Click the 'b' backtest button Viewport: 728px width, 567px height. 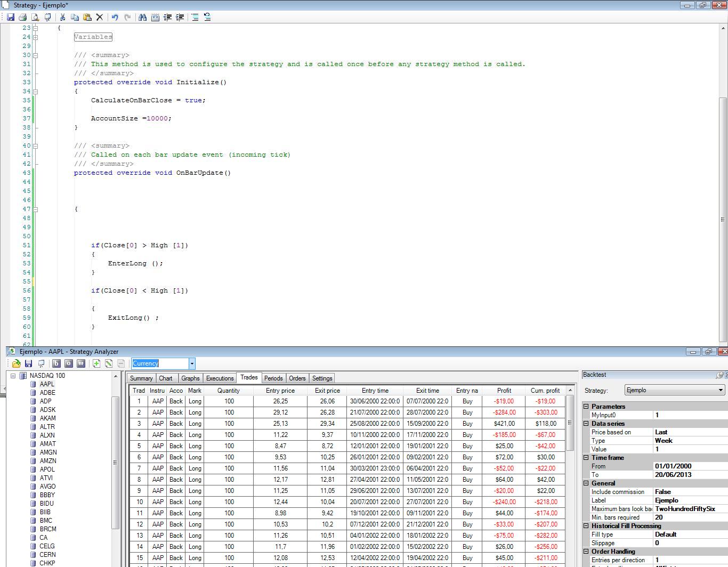click(56, 363)
